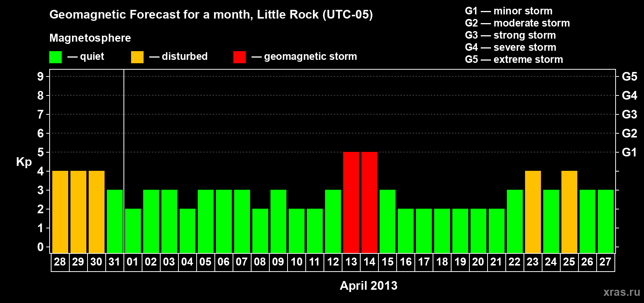Click the date label 14
644x303 pixels.
click(x=369, y=262)
